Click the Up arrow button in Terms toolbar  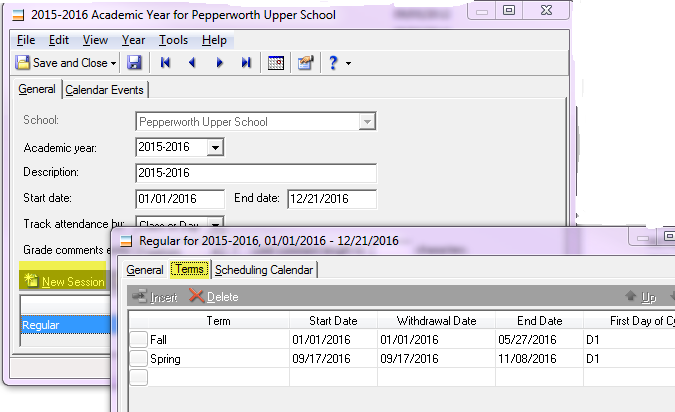pos(641,297)
